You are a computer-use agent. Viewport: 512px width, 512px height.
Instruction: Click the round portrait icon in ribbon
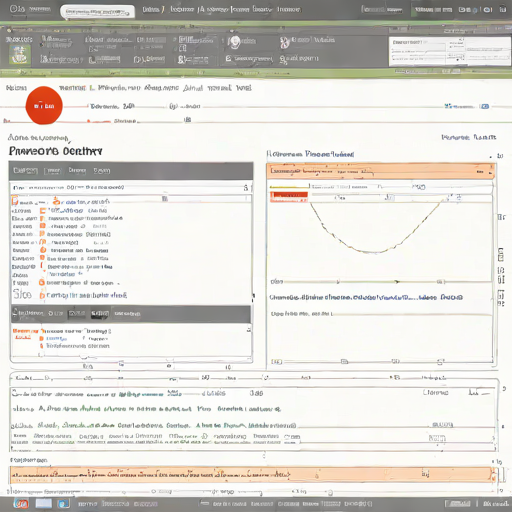tap(235, 42)
